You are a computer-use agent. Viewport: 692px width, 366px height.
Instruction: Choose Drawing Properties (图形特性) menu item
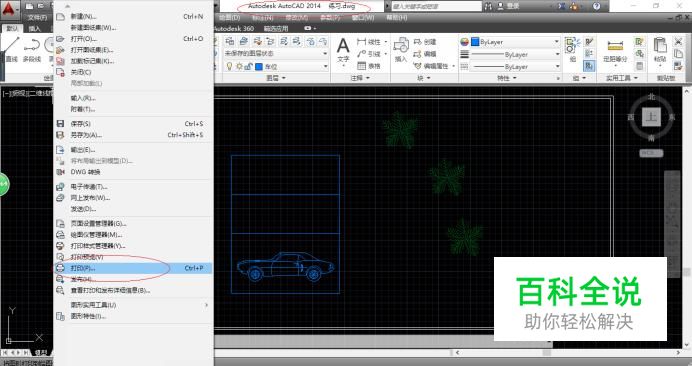tap(133, 316)
